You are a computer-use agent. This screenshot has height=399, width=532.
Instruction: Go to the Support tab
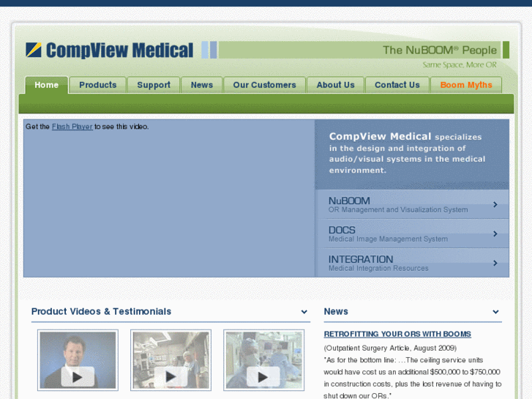[x=154, y=85]
